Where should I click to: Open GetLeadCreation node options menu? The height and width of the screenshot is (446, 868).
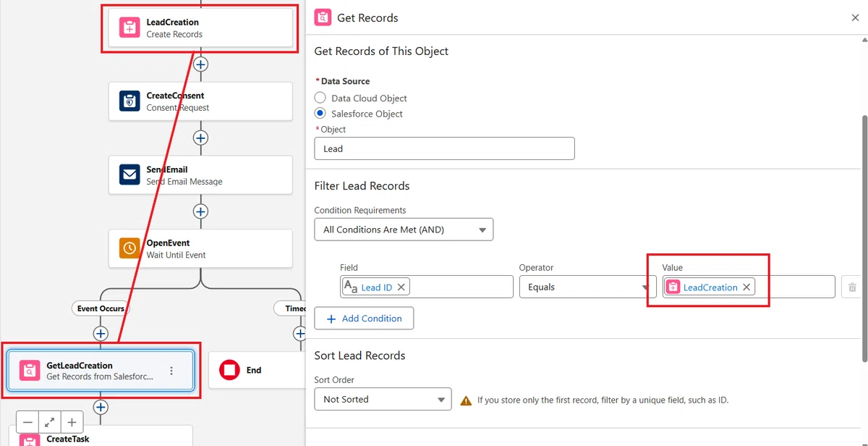coord(171,371)
